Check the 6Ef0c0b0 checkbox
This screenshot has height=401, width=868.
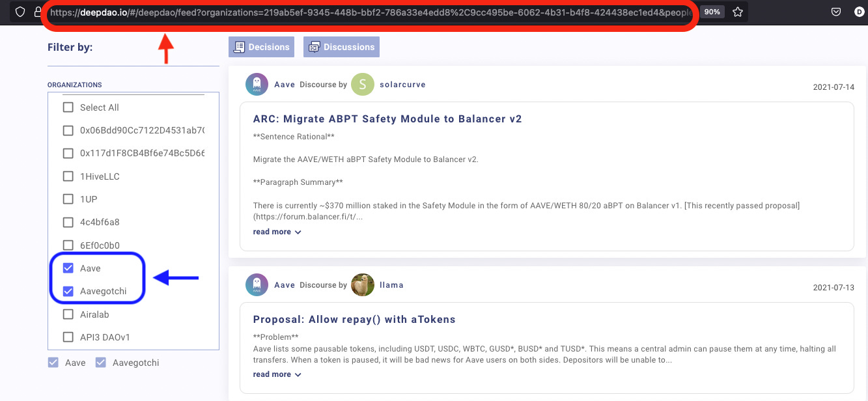(x=68, y=245)
